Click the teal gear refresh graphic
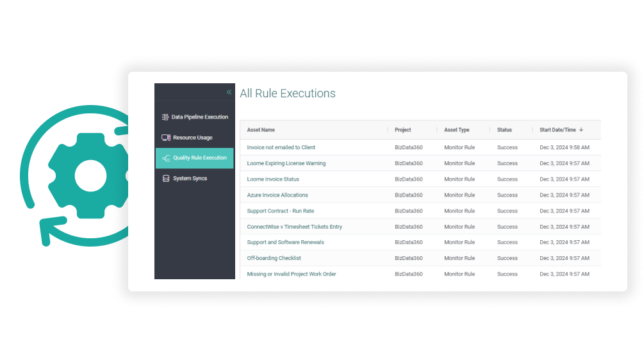Viewport: 644px width, 358px height. tap(74, 175)
